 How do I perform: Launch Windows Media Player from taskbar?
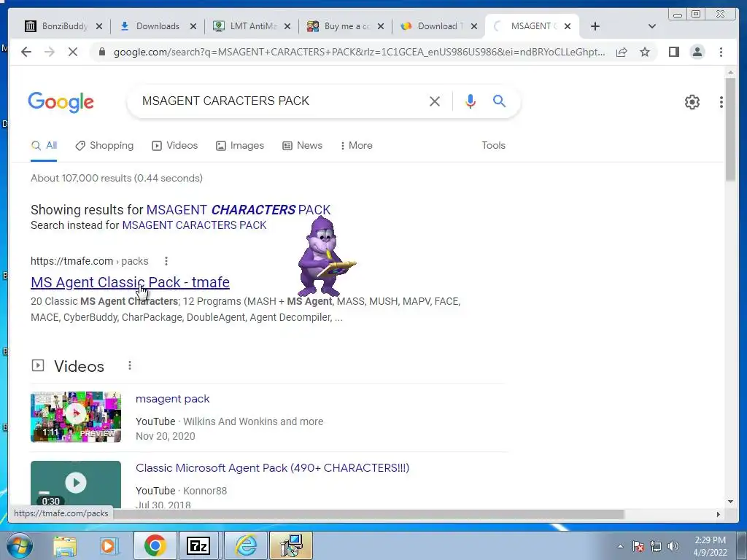(109, 545)
